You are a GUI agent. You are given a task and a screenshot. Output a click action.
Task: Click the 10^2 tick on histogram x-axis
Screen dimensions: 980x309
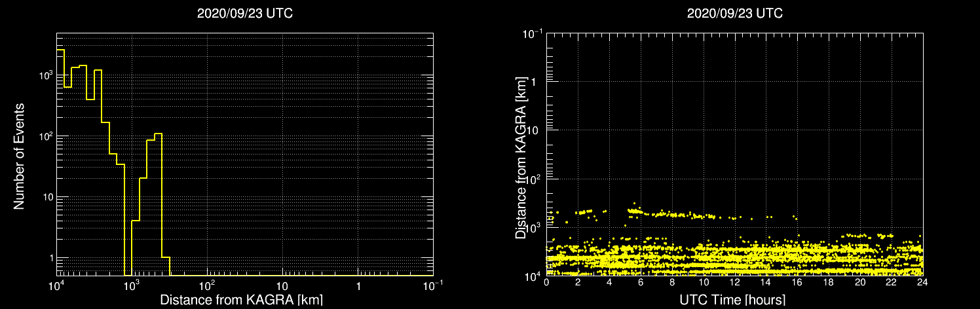coord(207,285)
